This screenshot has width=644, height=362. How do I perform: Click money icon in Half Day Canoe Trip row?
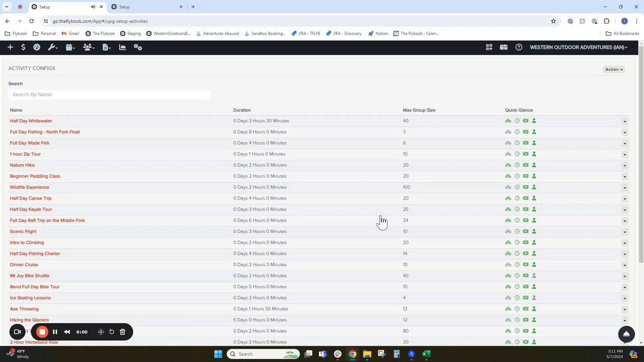[x=525, y=198]
